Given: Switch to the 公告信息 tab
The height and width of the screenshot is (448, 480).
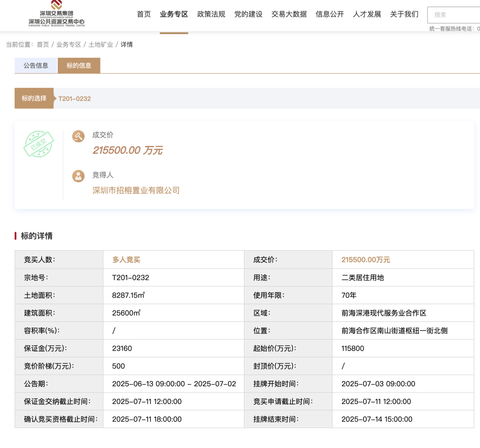Looking at the screenshot, I should 36,65.
